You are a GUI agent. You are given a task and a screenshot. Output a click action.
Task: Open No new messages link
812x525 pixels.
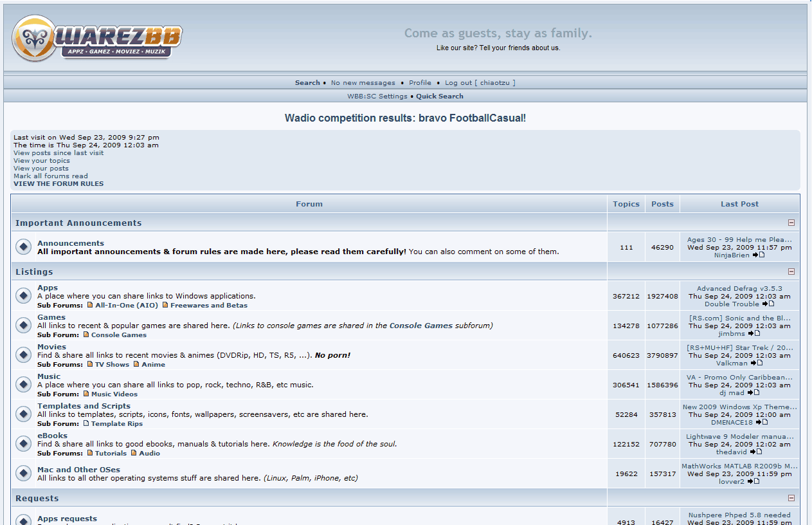363,82
